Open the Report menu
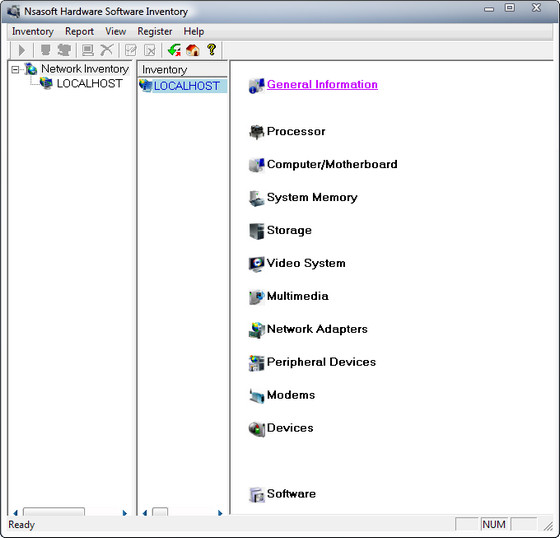The image size is (560, 538). 79,31
